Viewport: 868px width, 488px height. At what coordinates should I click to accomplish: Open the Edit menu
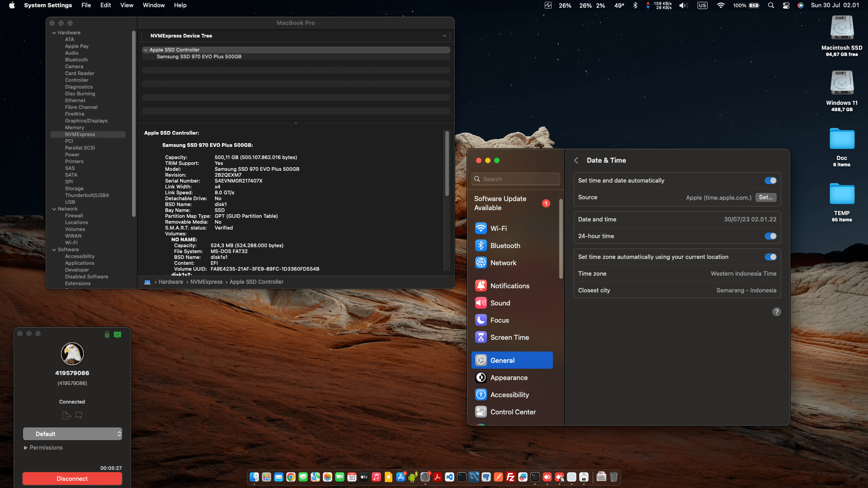tap(105, 5)
